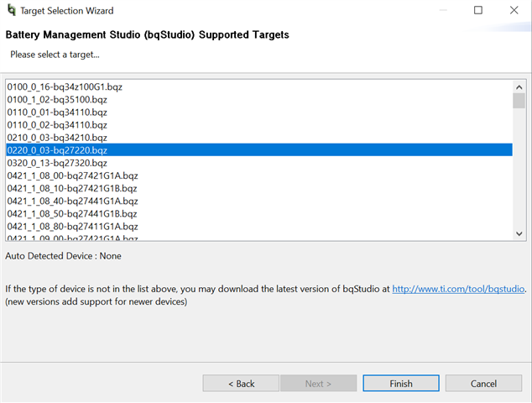
Task: Click the Target Selection Wizard title bar icon
Action: point(10,11)
